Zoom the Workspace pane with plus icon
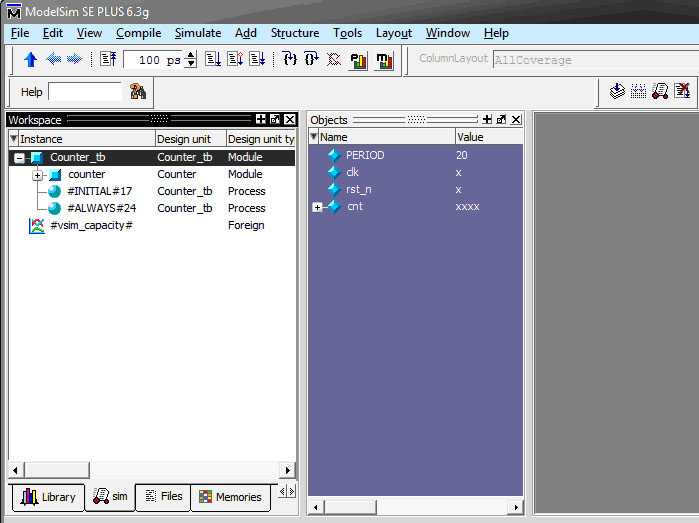This screenshot has height=523, width=699. (x=261, y=119)
